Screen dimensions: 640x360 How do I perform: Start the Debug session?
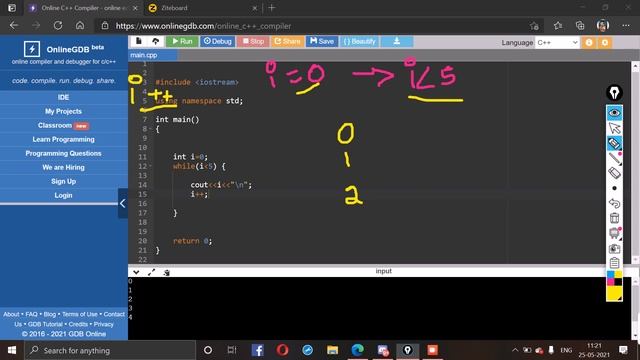[218, 41]
